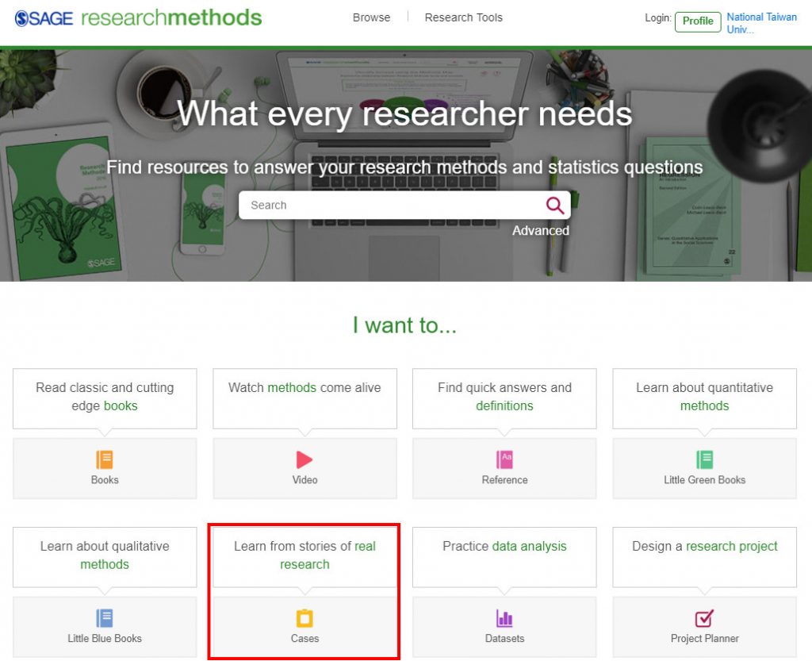Open the National Taiwan Univ... link
The height and width of the screenshot is (661, 812).
(761, 23)
